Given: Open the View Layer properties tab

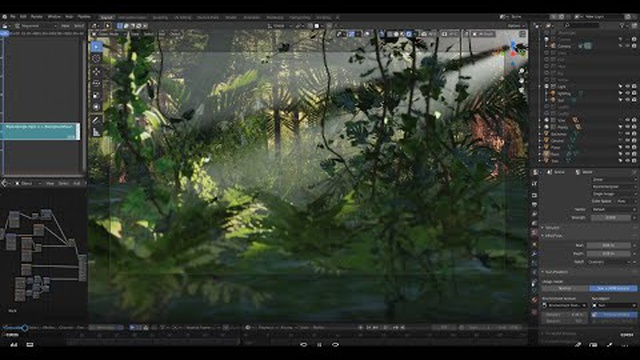Looking at the screenshot, I should (x=535, y=214).
